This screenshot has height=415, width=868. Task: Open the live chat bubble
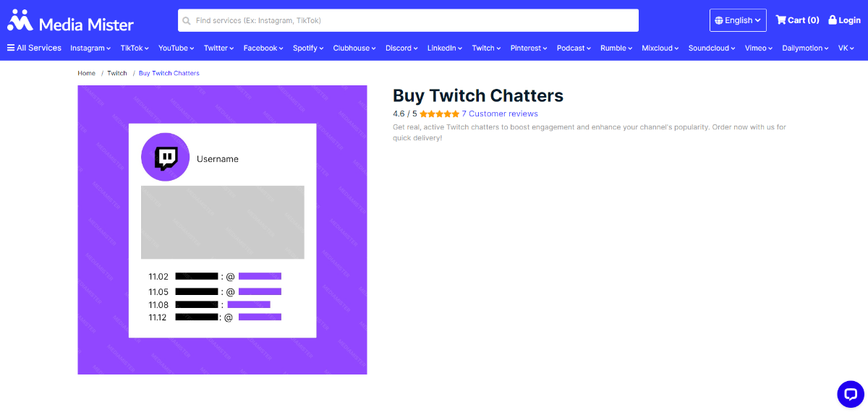point(851,394)
